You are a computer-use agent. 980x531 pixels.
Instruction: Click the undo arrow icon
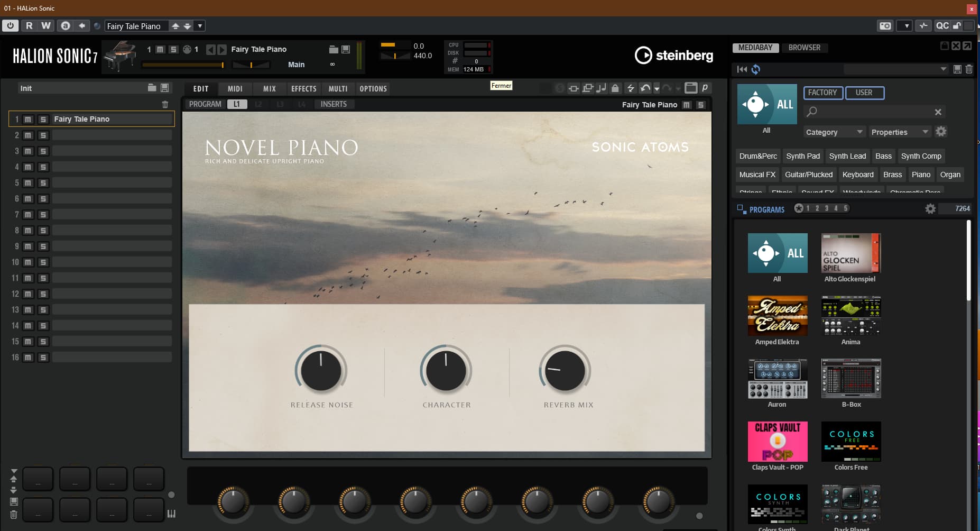645,88
